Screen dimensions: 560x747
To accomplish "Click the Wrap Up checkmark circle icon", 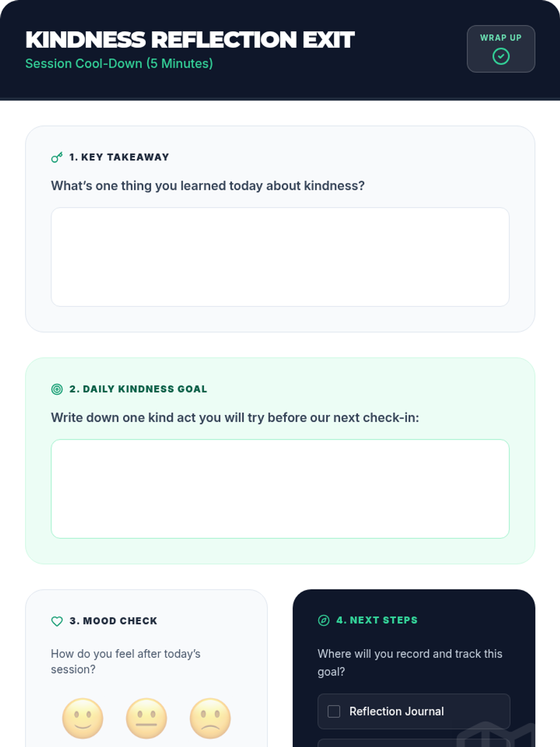I will (501, 56).
